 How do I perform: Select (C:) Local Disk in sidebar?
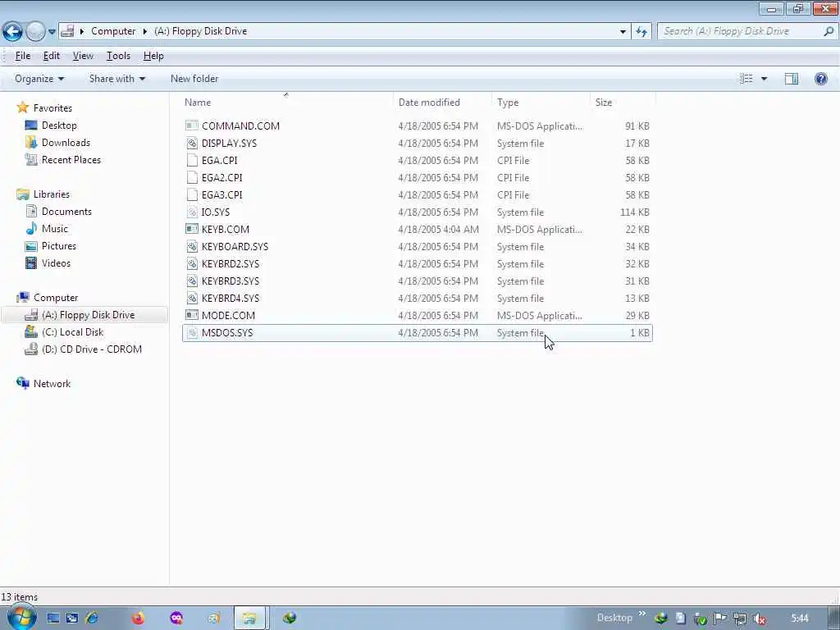tap(72, 332)
